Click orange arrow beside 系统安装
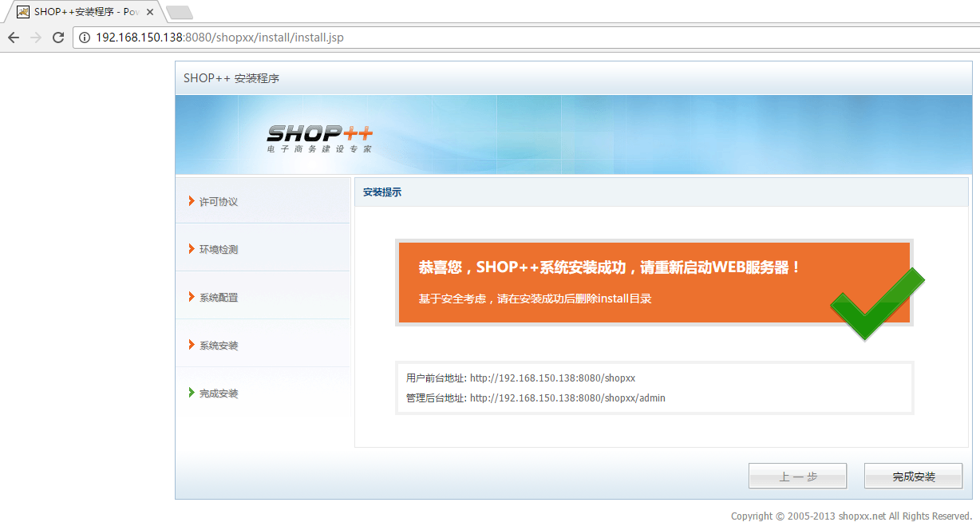 [192, 345]
